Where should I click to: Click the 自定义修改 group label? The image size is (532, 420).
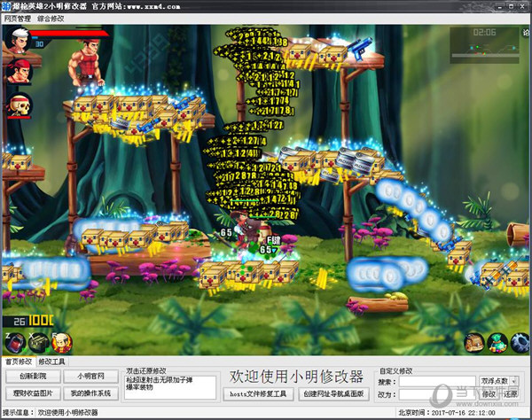[x=396, y=371]
